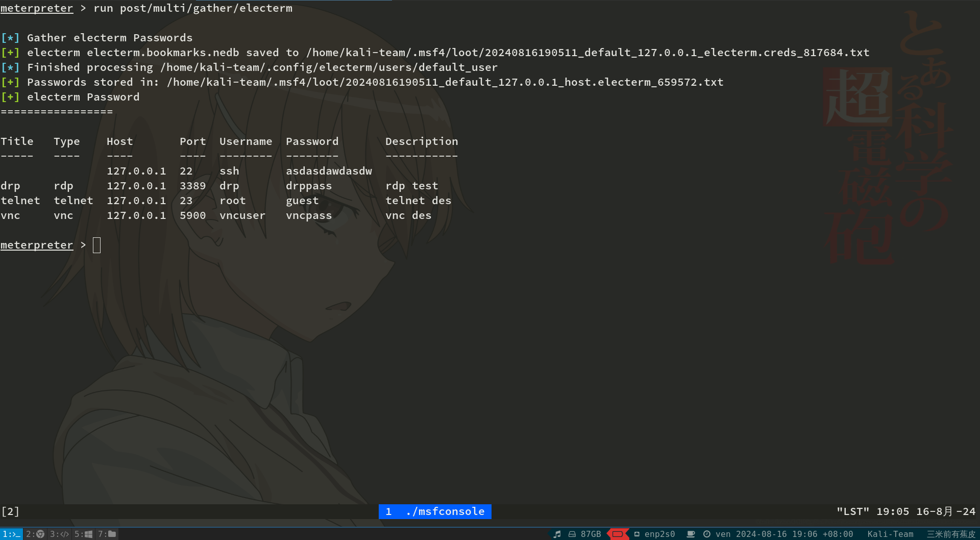Click the rdp type cell
This screenshot has width=980, height=540.
64,186
